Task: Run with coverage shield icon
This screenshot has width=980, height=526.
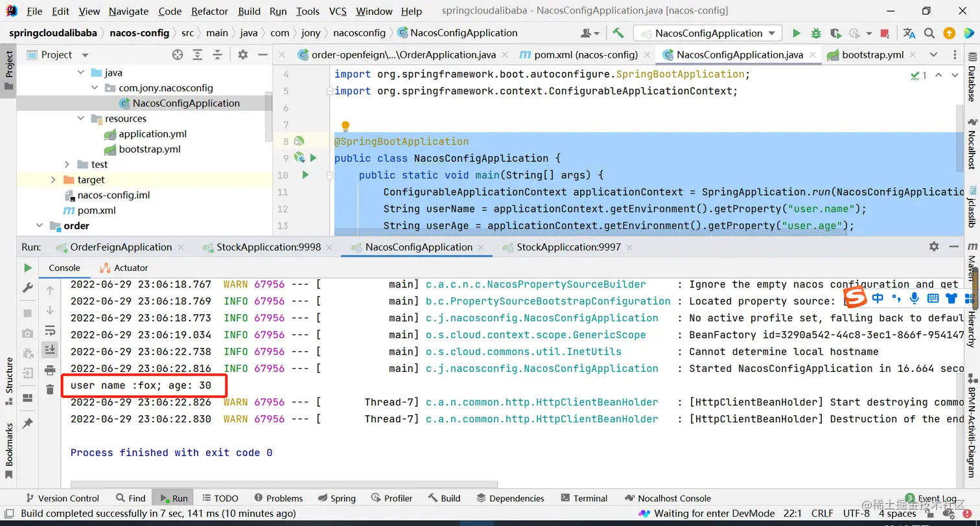Action: point(835,33)
